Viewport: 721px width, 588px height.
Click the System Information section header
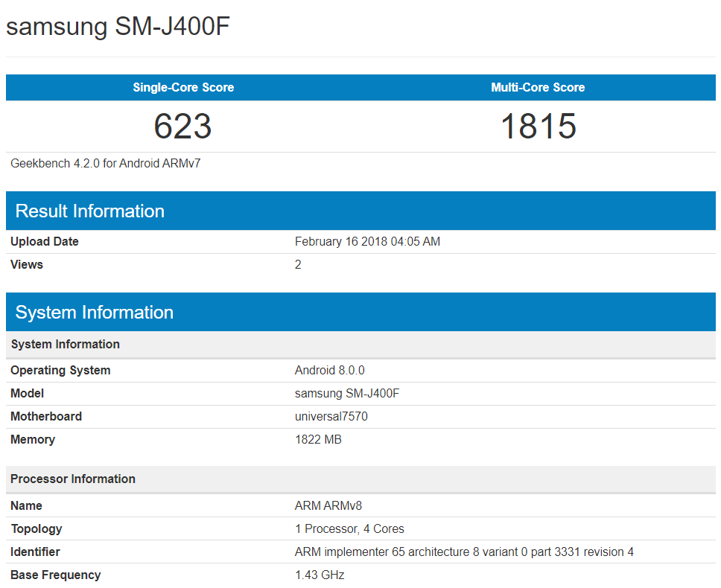[x=92, y=312]
